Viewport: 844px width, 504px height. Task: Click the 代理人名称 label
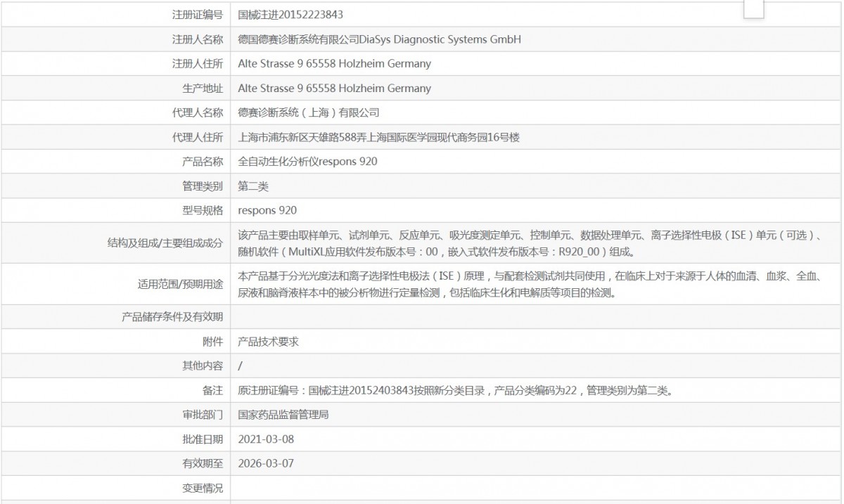click(x=198, y=112)
